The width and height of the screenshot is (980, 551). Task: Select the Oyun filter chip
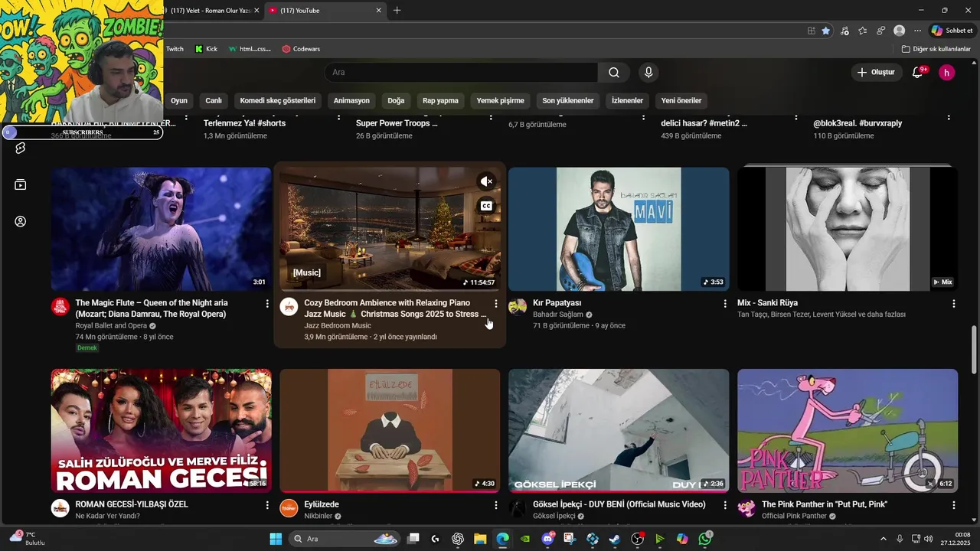click(179, 100)
